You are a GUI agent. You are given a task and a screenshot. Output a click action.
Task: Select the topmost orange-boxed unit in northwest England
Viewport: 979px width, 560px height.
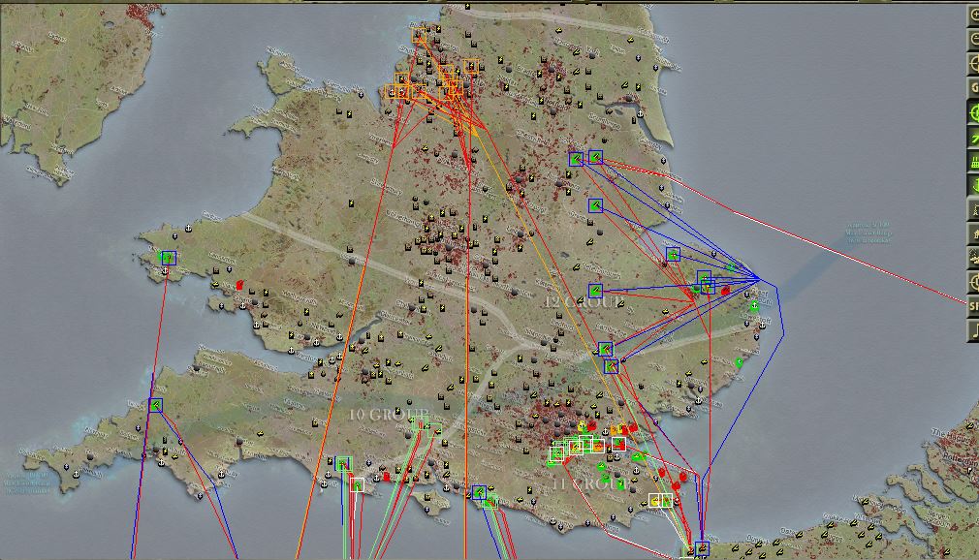419,34
